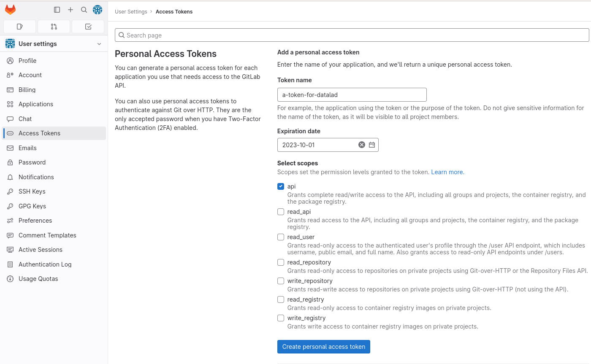591x364 pixels.
Task: Click Create personal access token button
Action: pyautogui.click(x=323, y=347)
